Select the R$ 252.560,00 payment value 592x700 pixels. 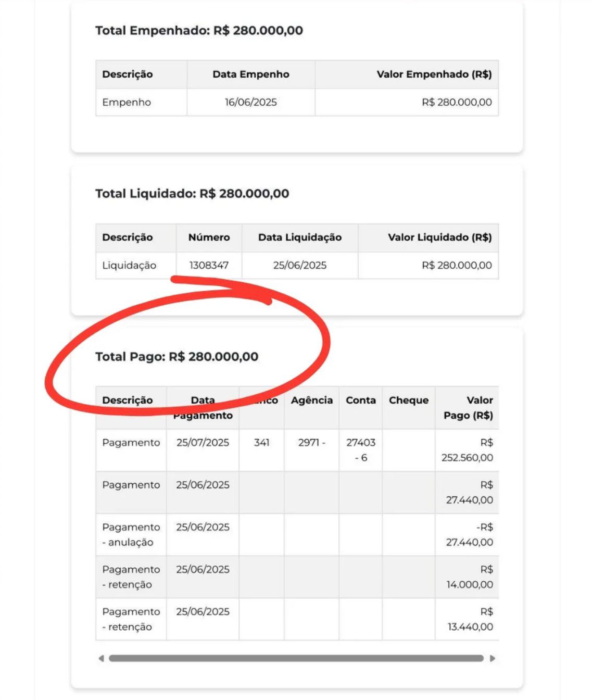tap(468, 451)
